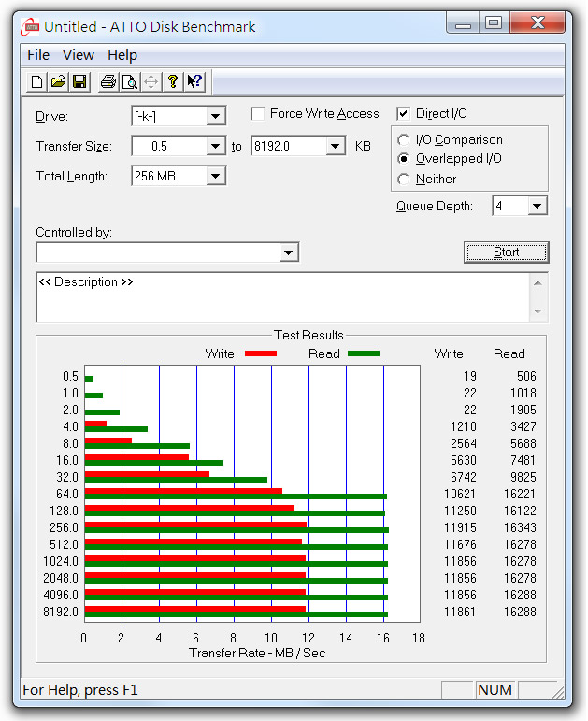Click the Open folder toolbar icon
The width and height of the screenshot is (588, 721).
coord(58,82)
